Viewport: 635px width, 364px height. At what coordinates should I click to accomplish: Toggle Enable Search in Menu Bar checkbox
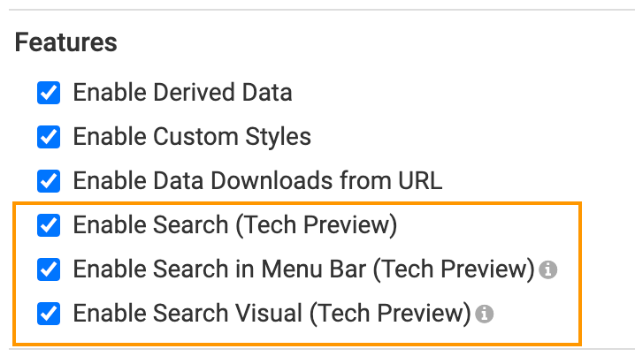coord(49,269)
